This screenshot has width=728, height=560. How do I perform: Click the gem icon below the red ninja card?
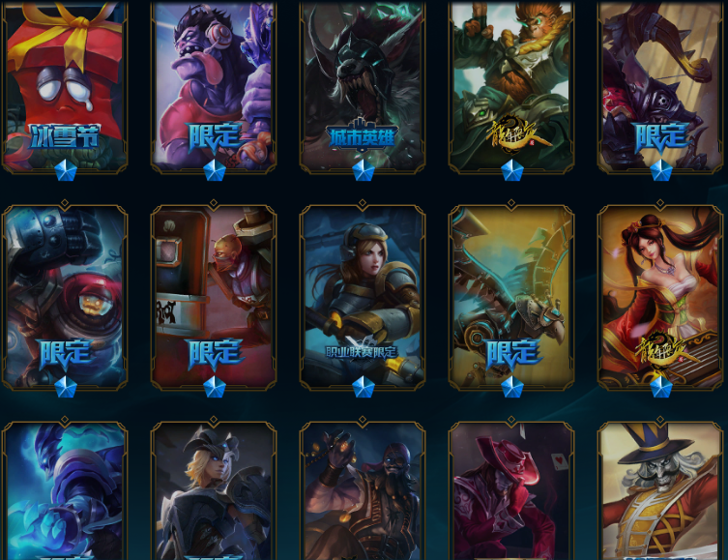coord(214,387)
